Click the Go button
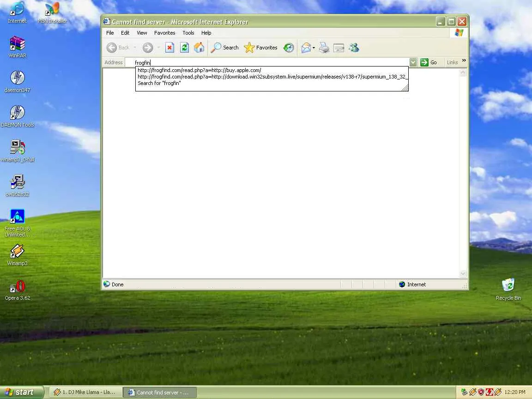 [x=429, y=62]
